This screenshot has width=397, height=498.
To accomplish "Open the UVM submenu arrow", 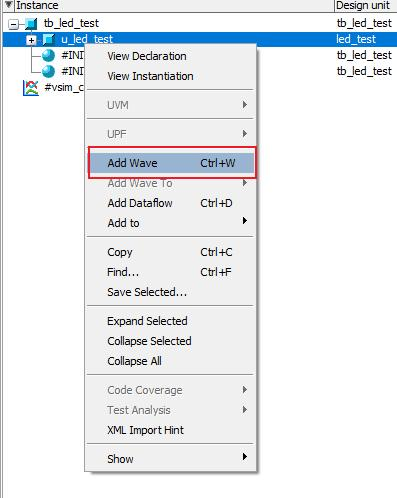I will 245,104.
